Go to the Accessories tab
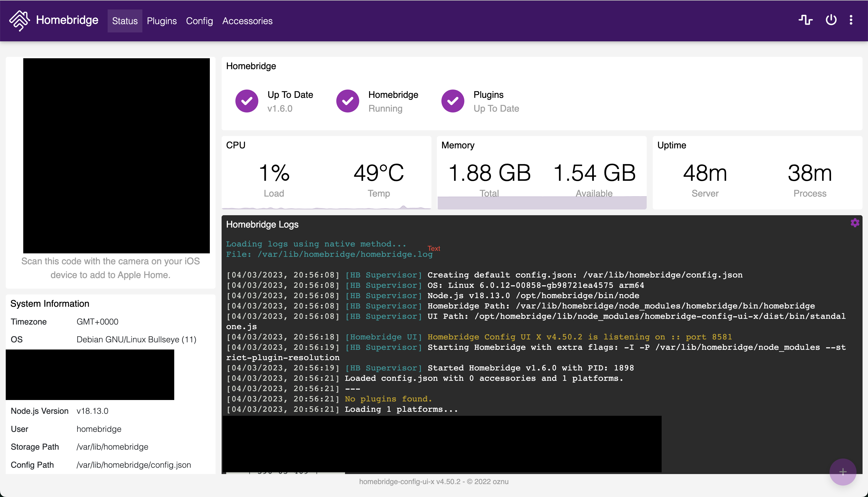The width and height of the screenshot is (868, 497). [x=247, y=21]
